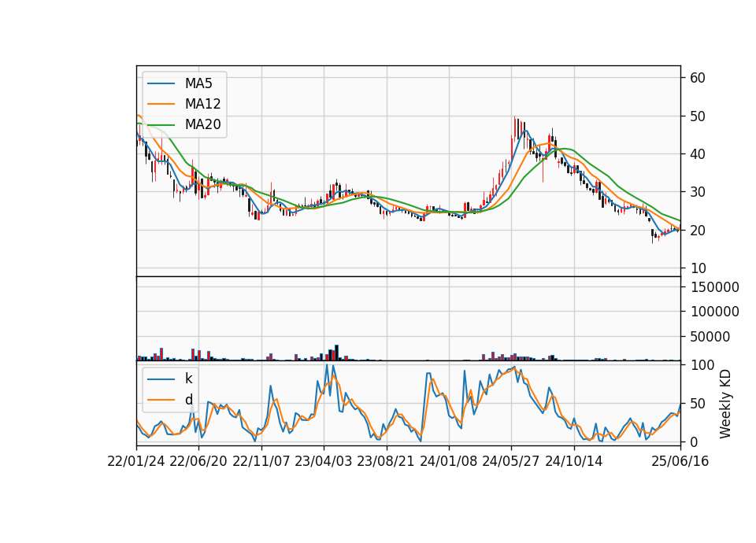The image size is (756, 543).
Task: Click the date label 24/10/14
Action: click(x=573, y=461)
